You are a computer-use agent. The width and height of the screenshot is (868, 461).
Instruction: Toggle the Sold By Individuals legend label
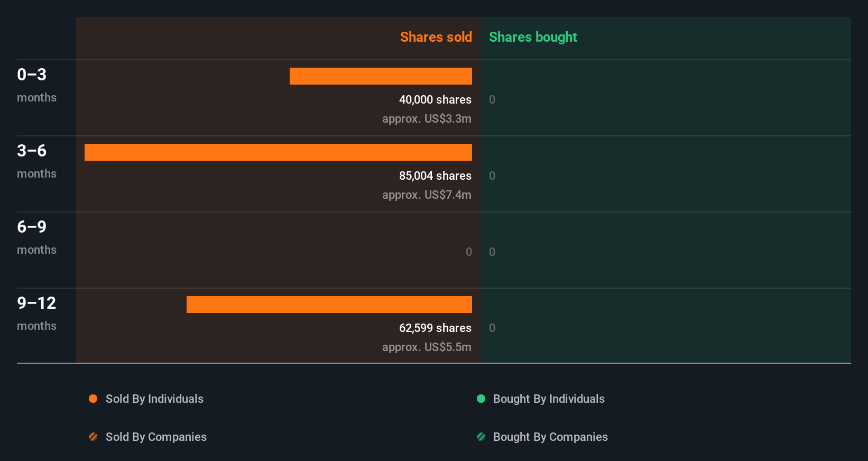click(154, 399)
